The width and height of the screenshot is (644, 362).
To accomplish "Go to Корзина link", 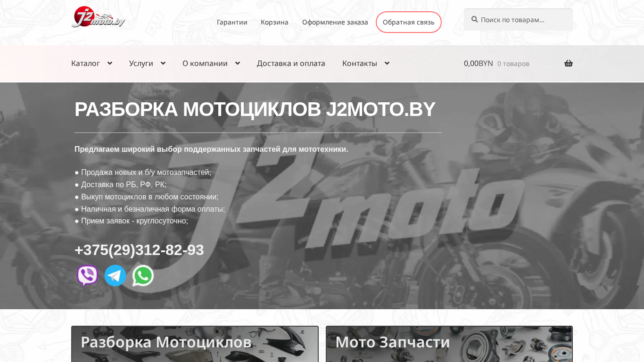I will click(x=274, y=22).
